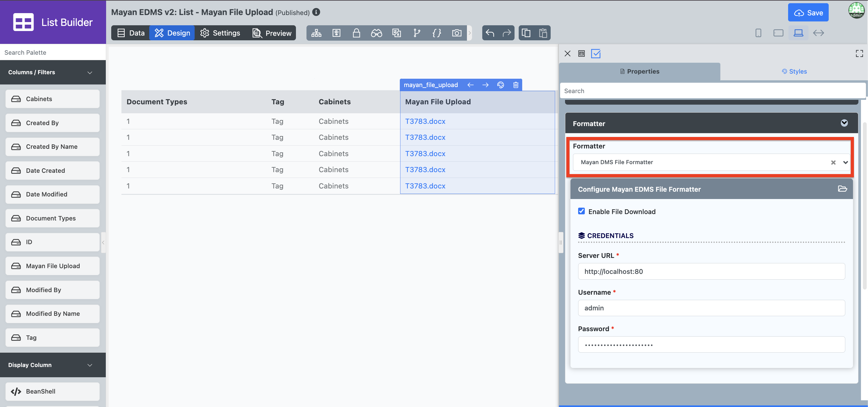868x407 pixels.
Task: Open the permission lock icon
Action: tap(356, 33)
